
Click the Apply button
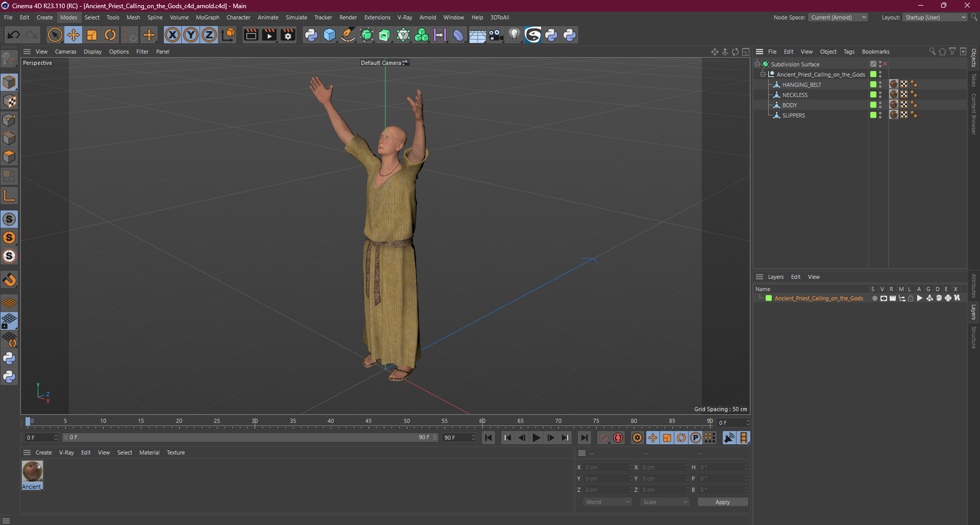point(723,502)
